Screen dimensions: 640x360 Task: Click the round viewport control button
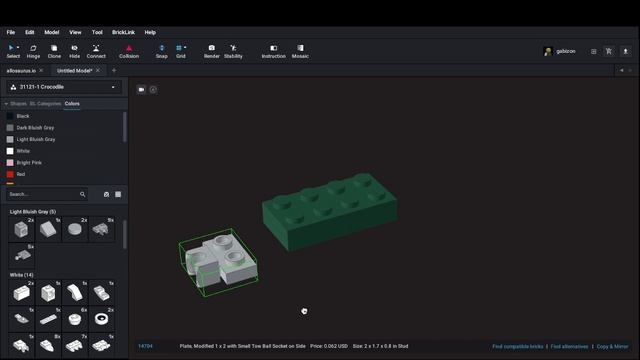tap(153, 89)
